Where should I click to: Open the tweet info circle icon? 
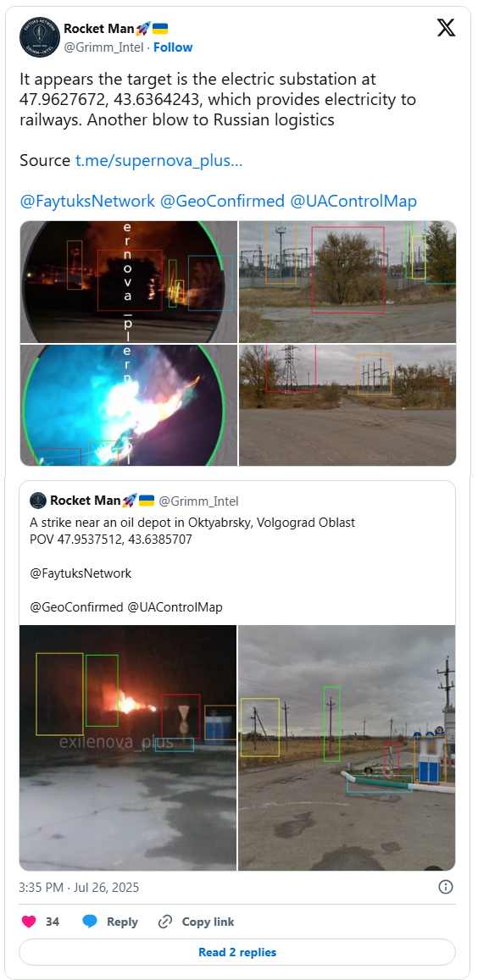point(446,887)
